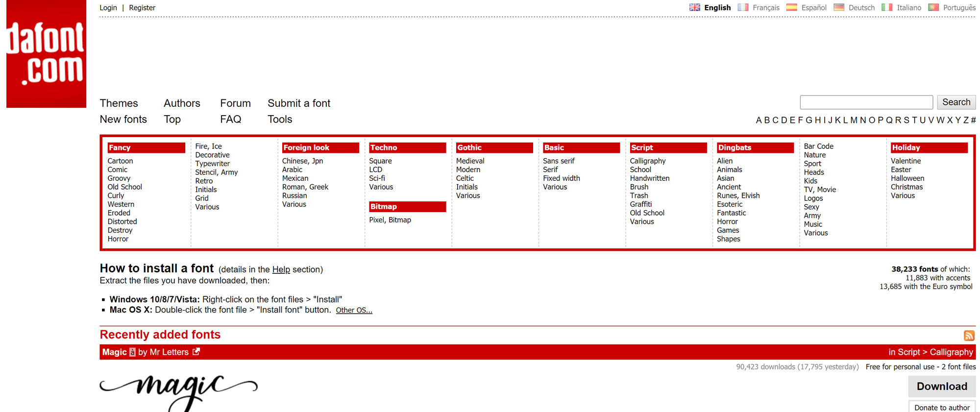Go to the Forum page
Screen dimensions: 980x412
tap(235, 103)
